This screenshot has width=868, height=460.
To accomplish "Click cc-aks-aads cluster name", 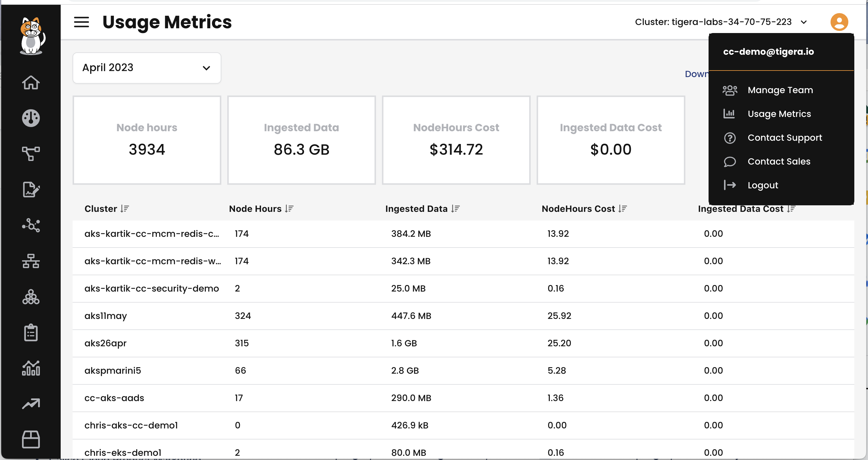I will pos(114,398).
